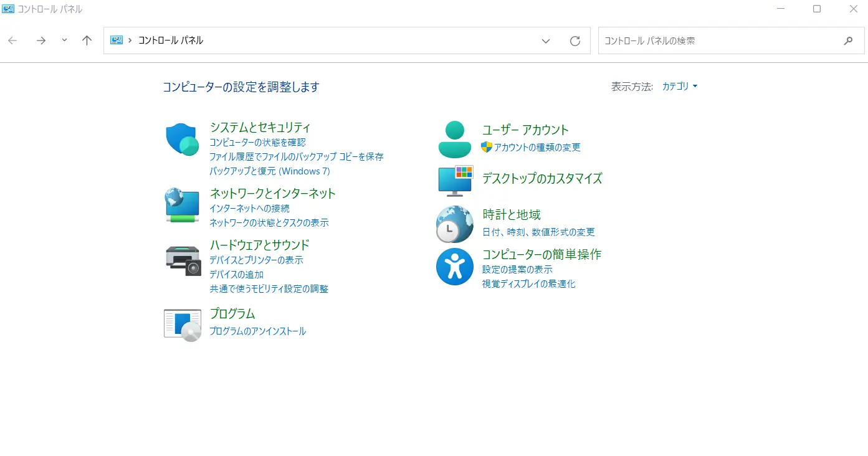Click 設定の提案の表示 link
The height and width of the screenshot is (456, 868).
point(517,270)
